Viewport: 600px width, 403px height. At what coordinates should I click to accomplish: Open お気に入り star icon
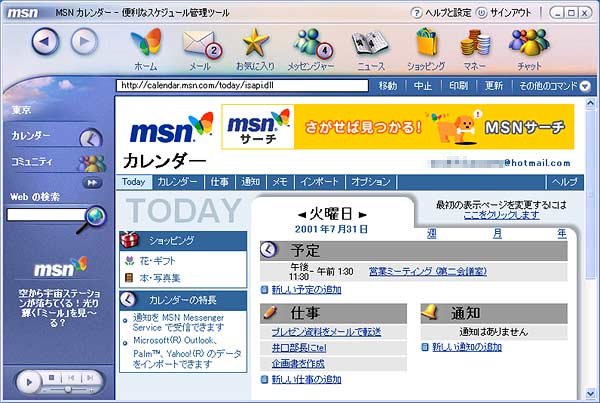(255, 42)
